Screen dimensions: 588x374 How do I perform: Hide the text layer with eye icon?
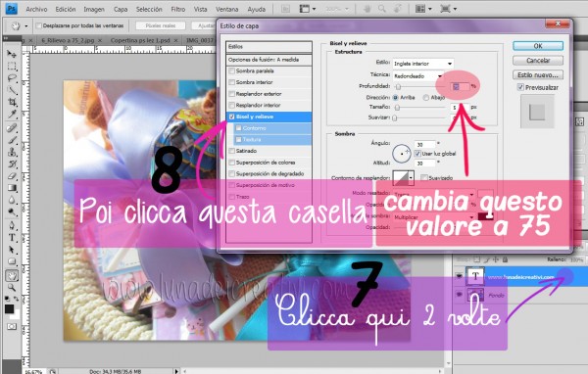[x=459, y=276]
